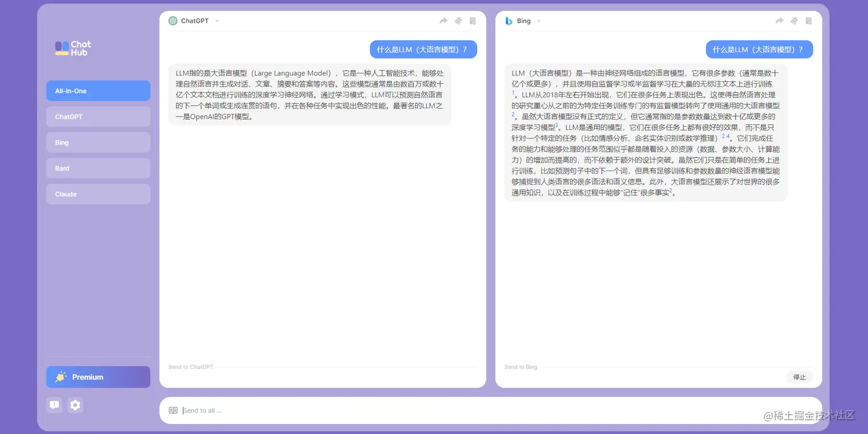Image resolution: width=868 pixels, height=434 pixels.
Task: Open citation 1 in the Bing answer
Action: pyautogui.click(x=513, y=92)
